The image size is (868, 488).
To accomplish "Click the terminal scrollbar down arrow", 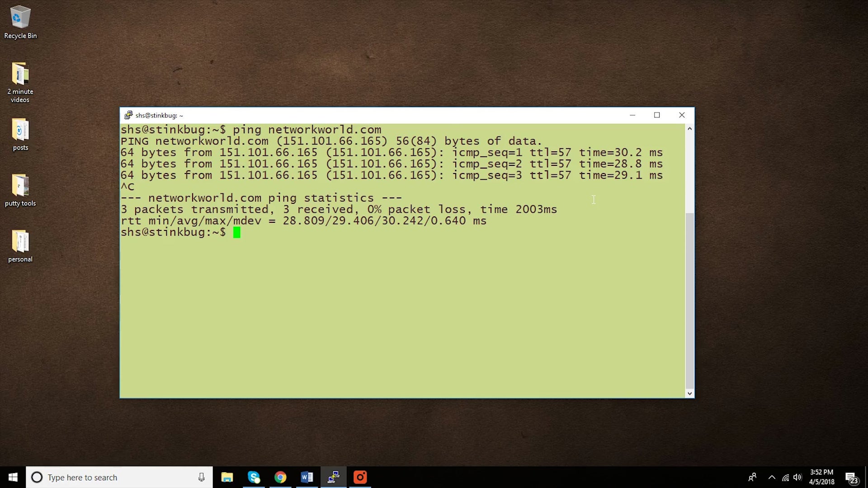I will [689, 393].
